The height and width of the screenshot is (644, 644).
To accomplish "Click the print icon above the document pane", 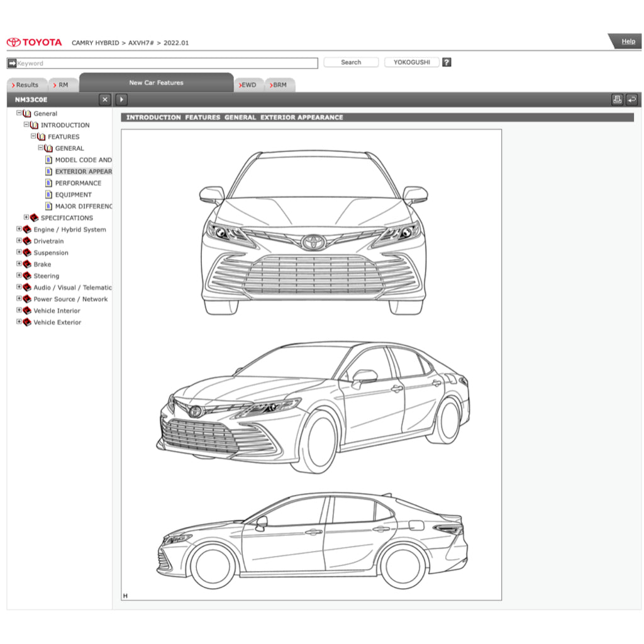I will [x=618, y=99].
